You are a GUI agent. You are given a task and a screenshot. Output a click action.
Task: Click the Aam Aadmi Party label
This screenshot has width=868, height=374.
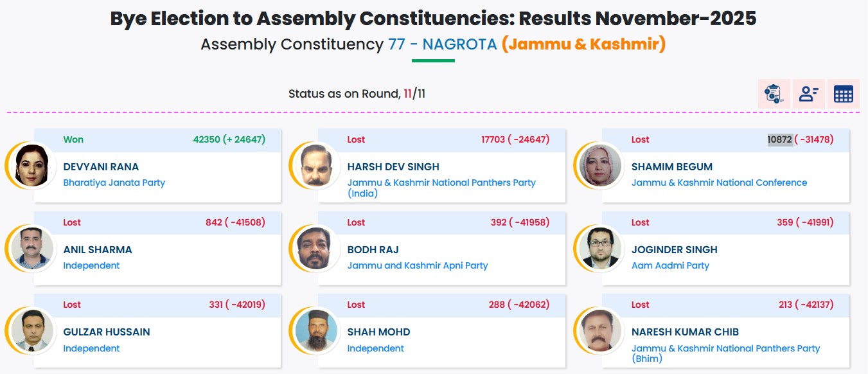670,265
